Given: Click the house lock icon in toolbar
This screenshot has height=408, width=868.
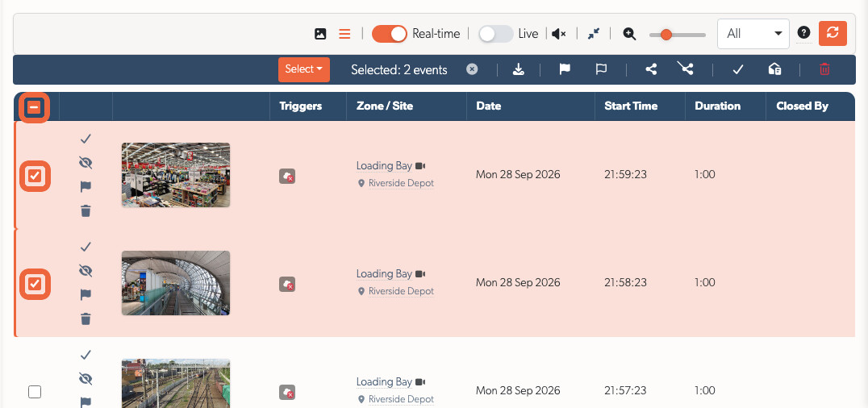Looking at the screenshot, I should click(774, 69).
